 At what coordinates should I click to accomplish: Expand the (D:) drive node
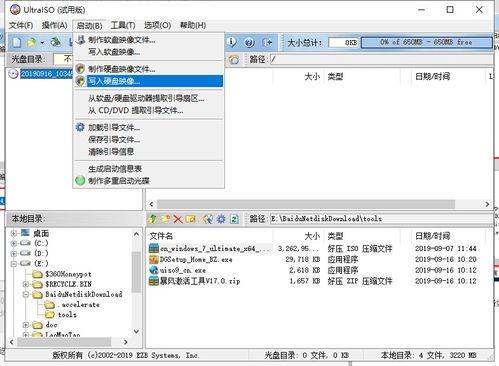tap(14, 254)
